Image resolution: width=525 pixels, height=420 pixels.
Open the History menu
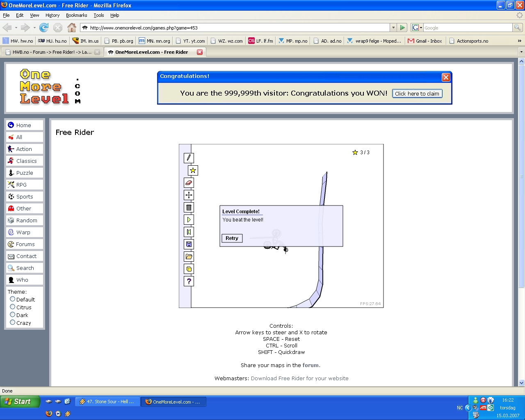coord(52,15)
